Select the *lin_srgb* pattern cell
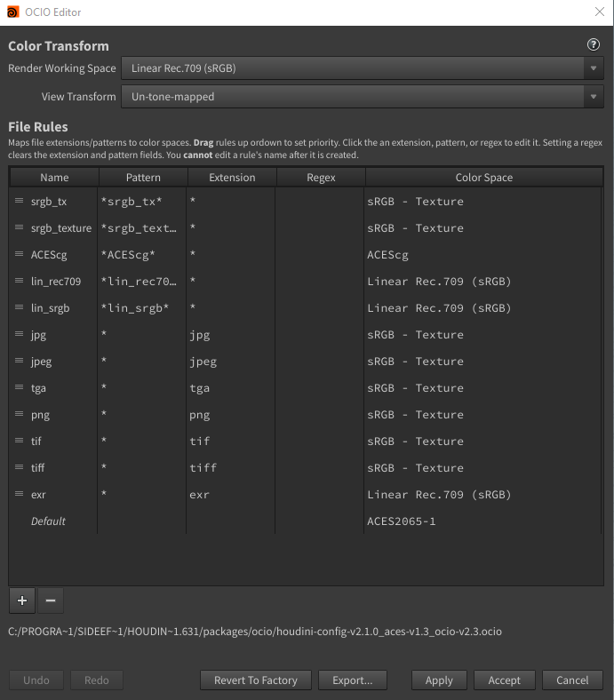Screen dimensions: 614x700 pos(141,308)
